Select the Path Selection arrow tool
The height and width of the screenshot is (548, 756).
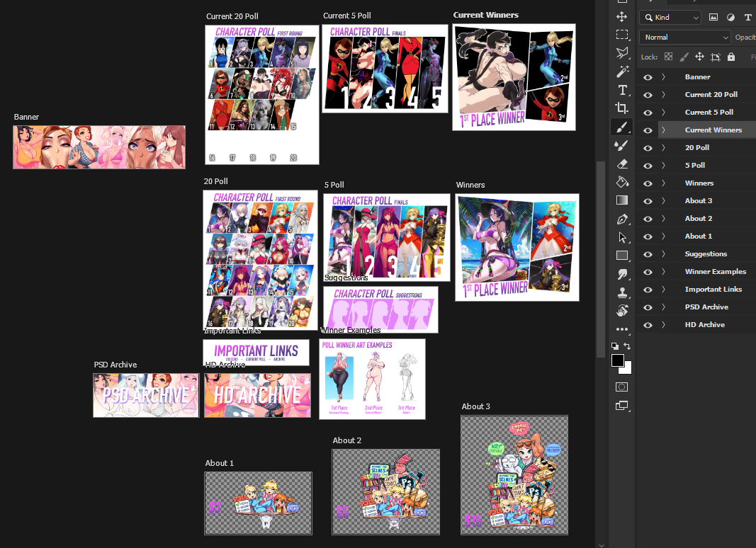coord(622,237)
